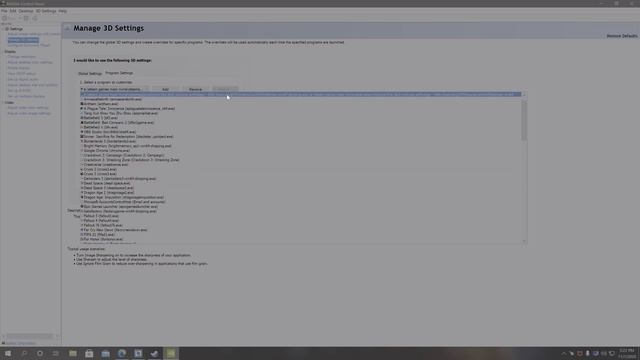This screenshot has height=360, width=640.
Task: Select Manage 3D settings in sidebar
Action: pos(23,40)
